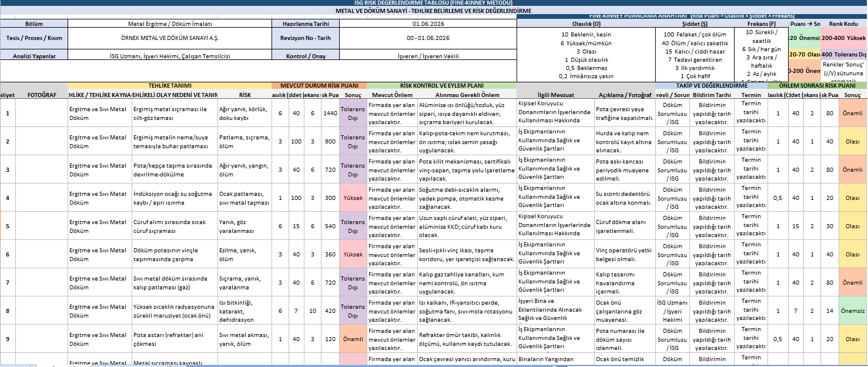Click the pink '200-400 Yüksek' color code cell
Screen dimensions: 868x367
pos(843,38)
